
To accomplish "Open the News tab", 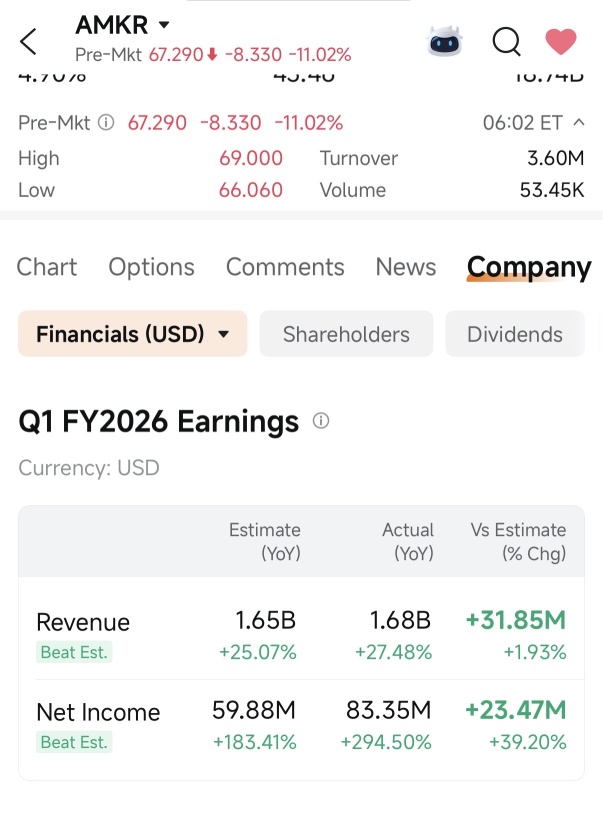I will (405, 267).
